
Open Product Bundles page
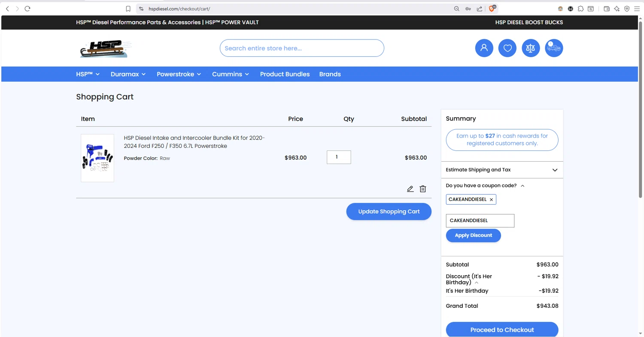(x=285, y=74)
